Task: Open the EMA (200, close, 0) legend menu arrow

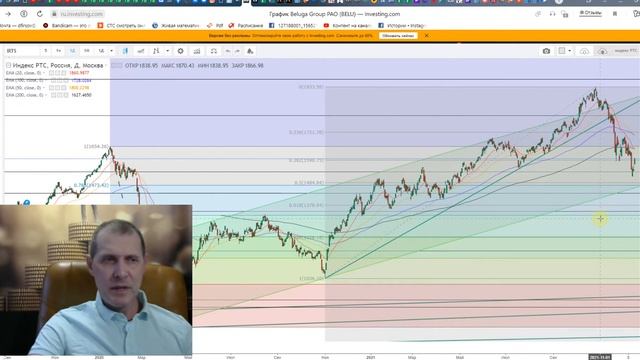Action: pyautogui.click(x=46, y=95)
